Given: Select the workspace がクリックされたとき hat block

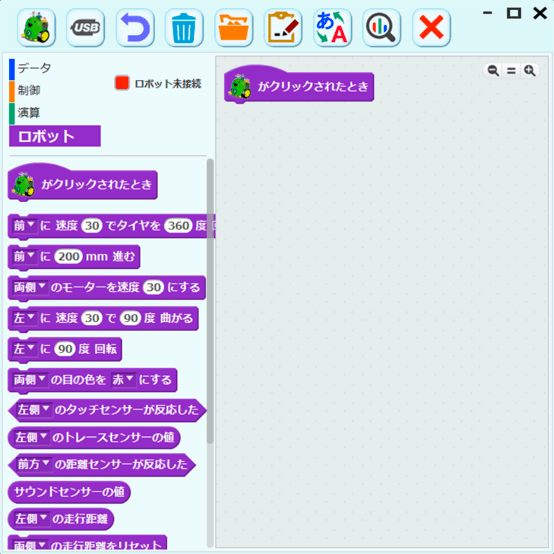Looking at the screenshot, I should 299,85.
